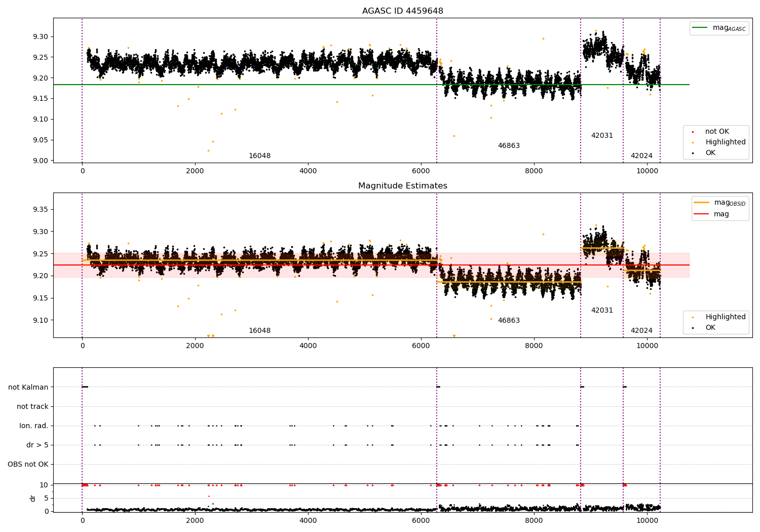Image resolution: width=760 pixels, height=532 pixels.
Task: Select 'Highlighted' entry in middle plot legend
Action: pyautogui.click(x=725, y=317)
